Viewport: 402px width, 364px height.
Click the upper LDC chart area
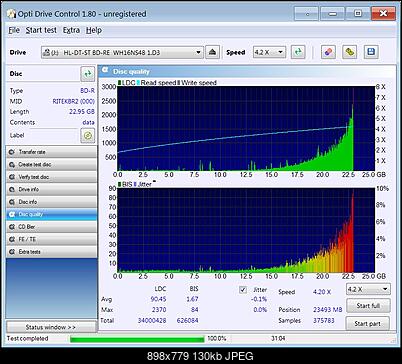coord(246,128)
